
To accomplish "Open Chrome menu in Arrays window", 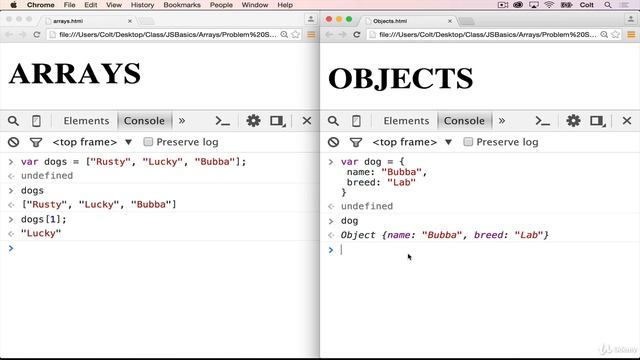I will click(x=311, y=35).
